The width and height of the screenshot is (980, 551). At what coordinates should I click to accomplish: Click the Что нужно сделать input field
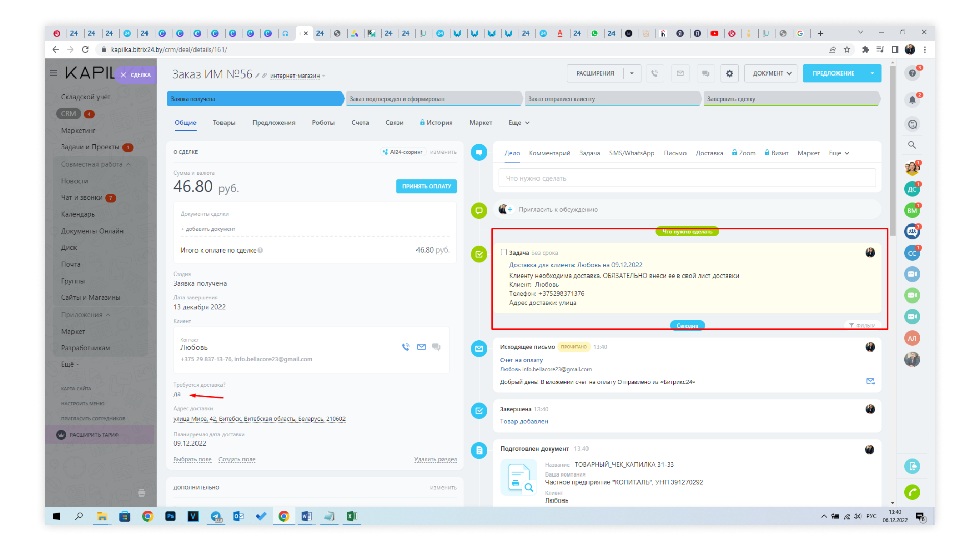coord(687,178)
